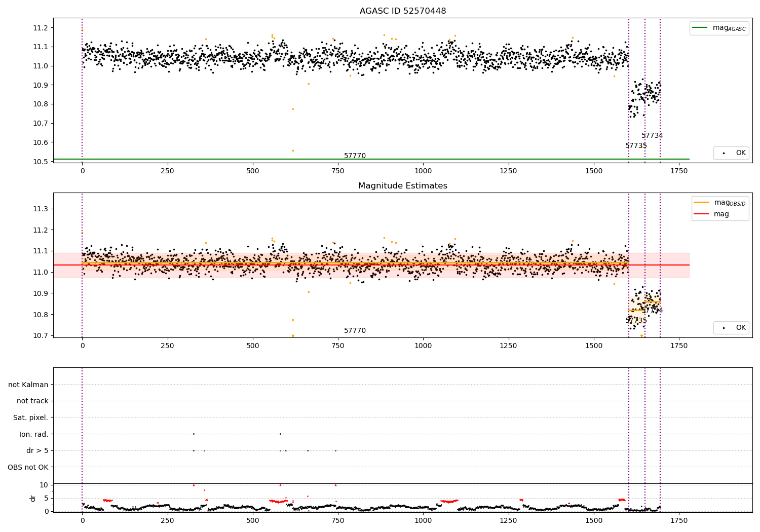Click the 'dr > 5' axis label
760x532 pixels.
(x=37, y=450)
